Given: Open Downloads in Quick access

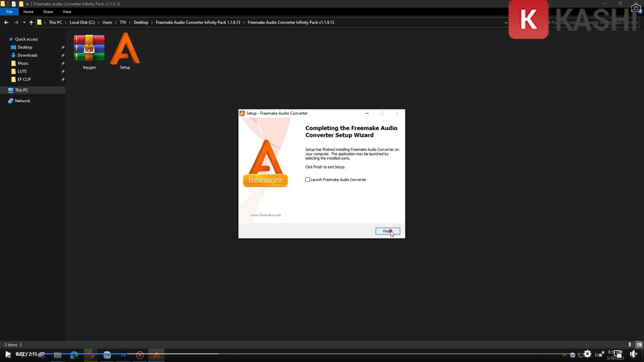Looking at the screenshot, I should (x=28, y=55).
